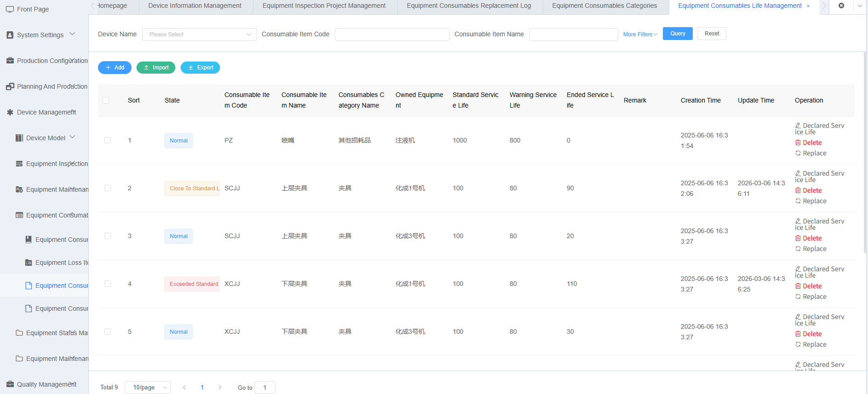
Task: Click the Quality Management briefcase icon
Action: pos(10,384)
